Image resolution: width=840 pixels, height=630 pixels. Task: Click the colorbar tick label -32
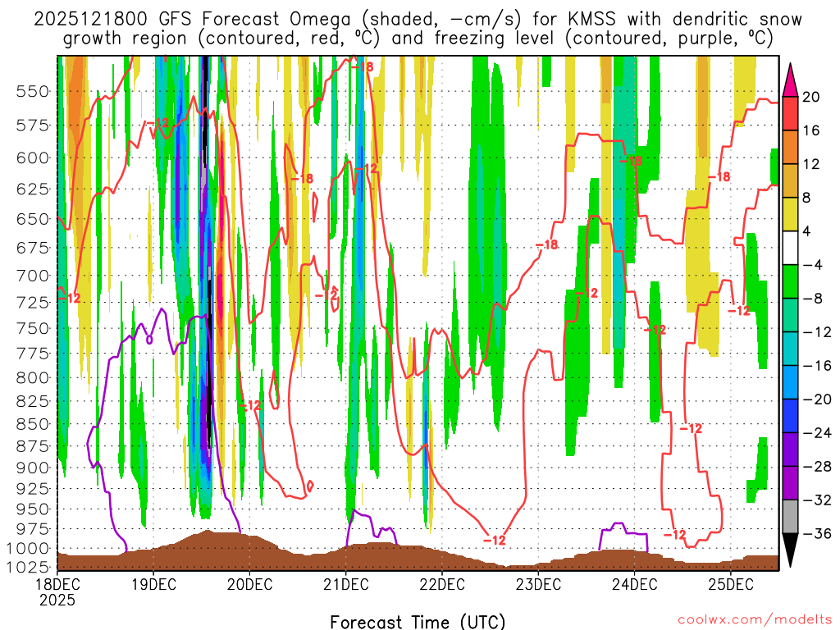pos(817,500)
